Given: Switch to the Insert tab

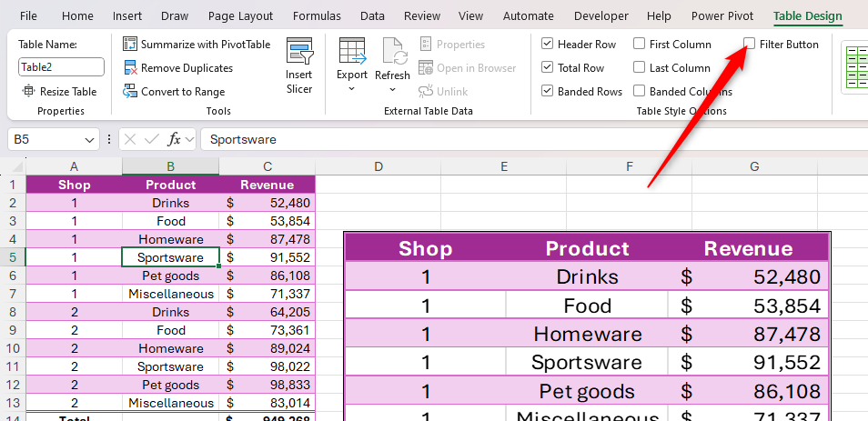Looking at the screenshot, I should [127, 16].
